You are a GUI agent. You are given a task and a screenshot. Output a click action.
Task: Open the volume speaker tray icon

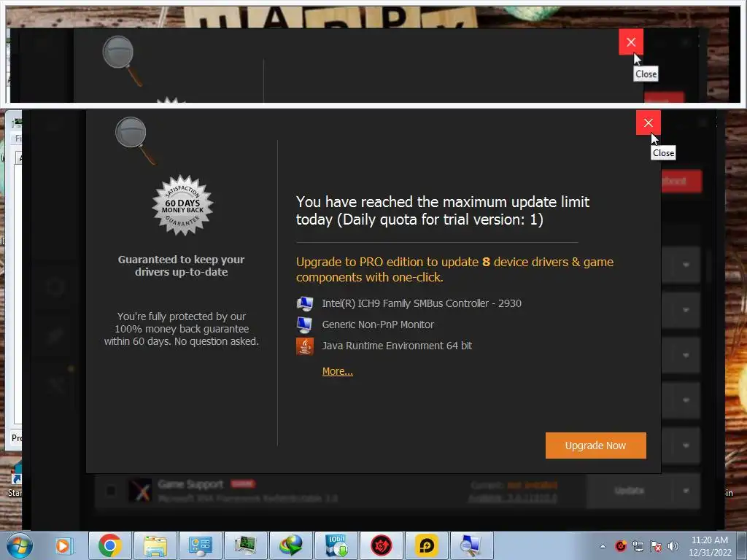[673, 546]
